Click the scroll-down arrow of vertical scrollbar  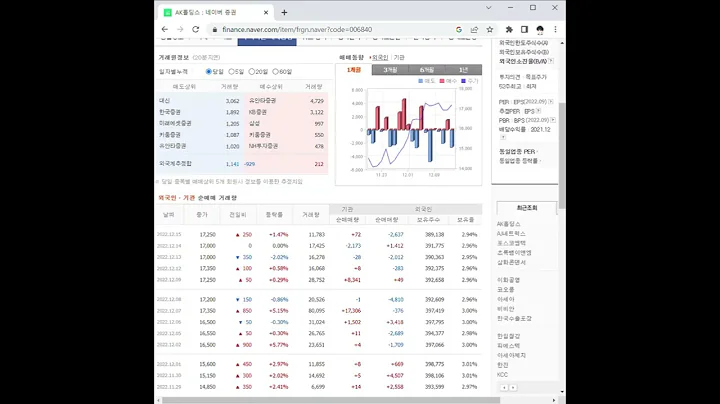tap(562, 392)
